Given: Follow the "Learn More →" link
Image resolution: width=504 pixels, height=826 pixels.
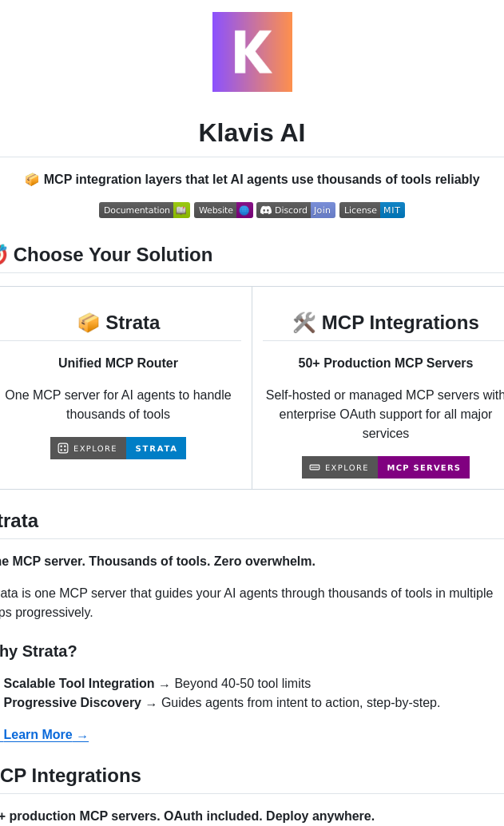Looking at the screenshot, I should pyautogui.click(x=45, y=735).
